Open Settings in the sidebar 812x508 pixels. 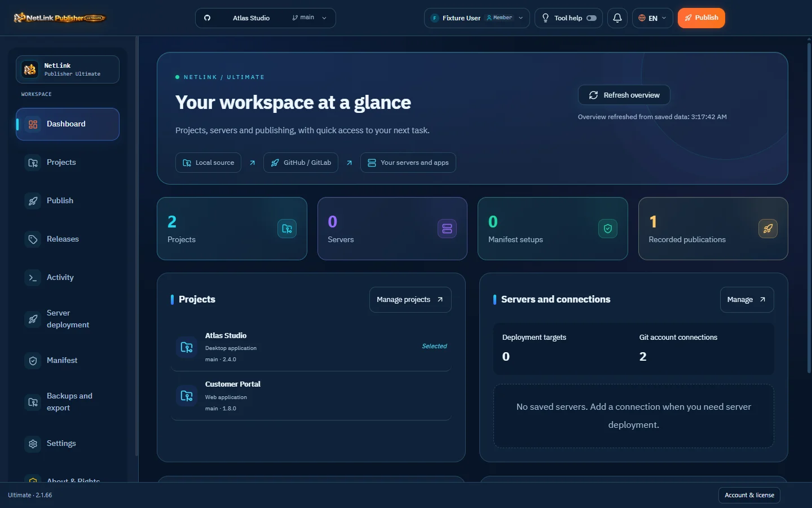pyautogui.click(x=68, y=444)
